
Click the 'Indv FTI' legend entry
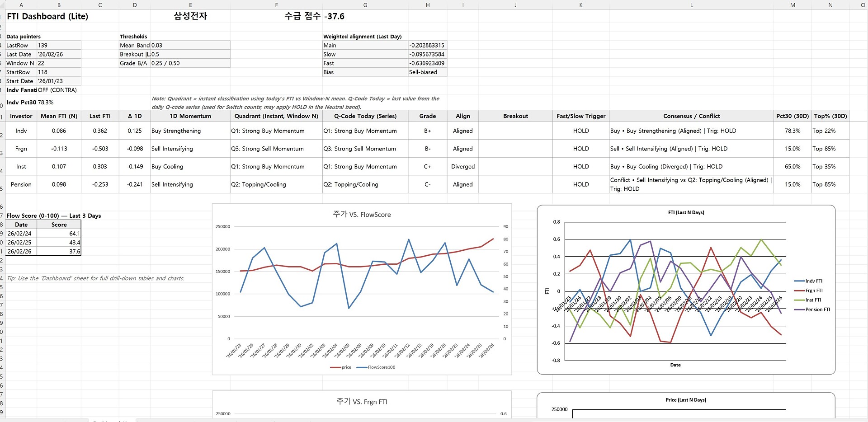pyautogui.click(x=809, y=281)
